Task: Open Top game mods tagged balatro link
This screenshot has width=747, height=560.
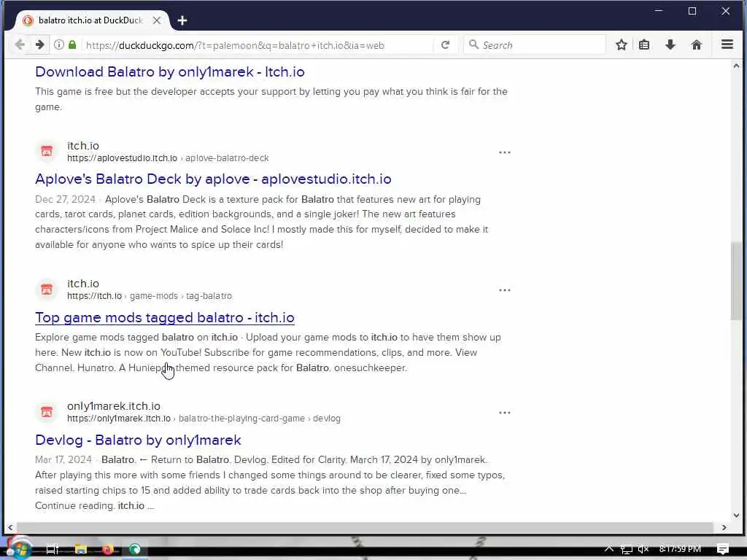Action: [x=164, y=318]
